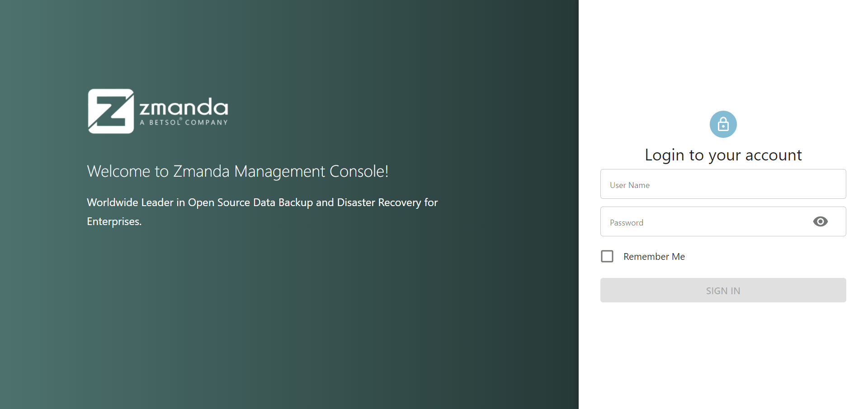Click the empty white area above the padlock icon
The image size is (868, 409).
click(723, 54)
